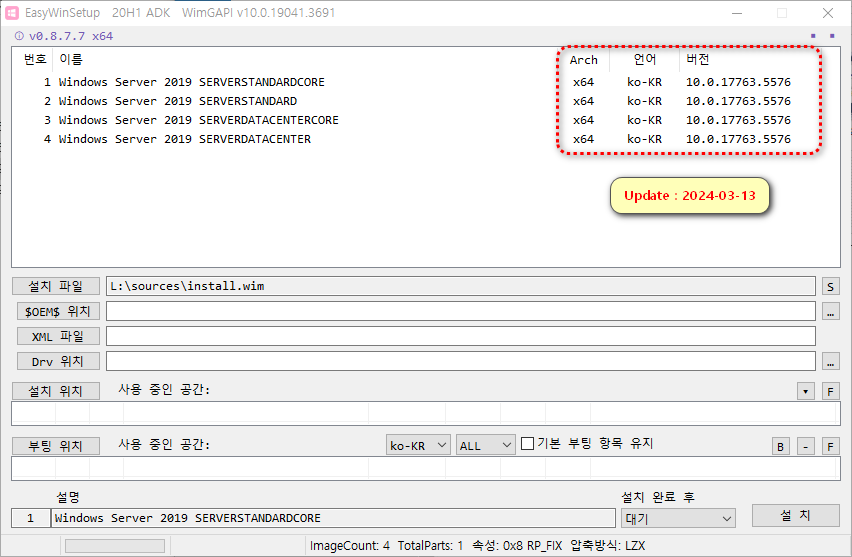The image size is (852, 557).
Task: Click 속성: 0x8 RP_FIX status text
Action: pos(517,546)
